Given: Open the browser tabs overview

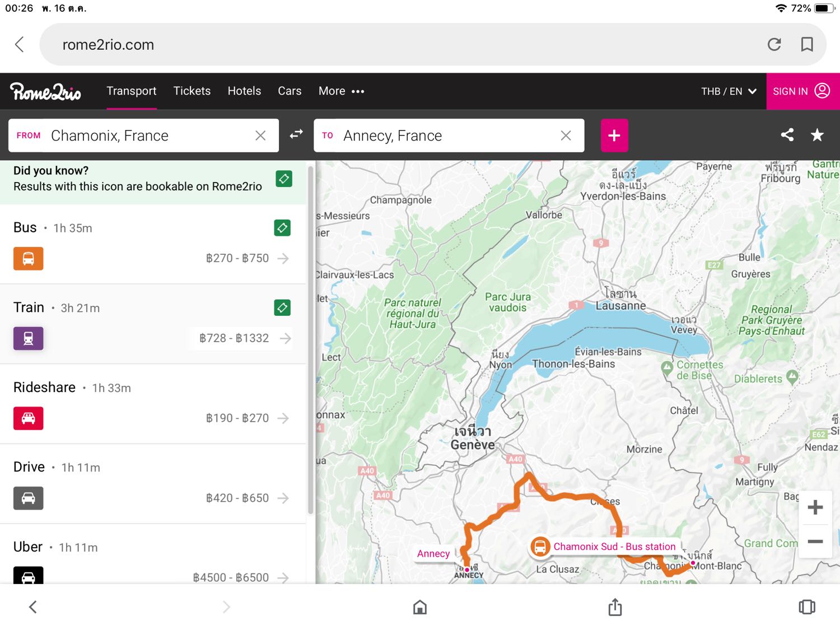Looking at the screenshot, I should tap(807, 607).
